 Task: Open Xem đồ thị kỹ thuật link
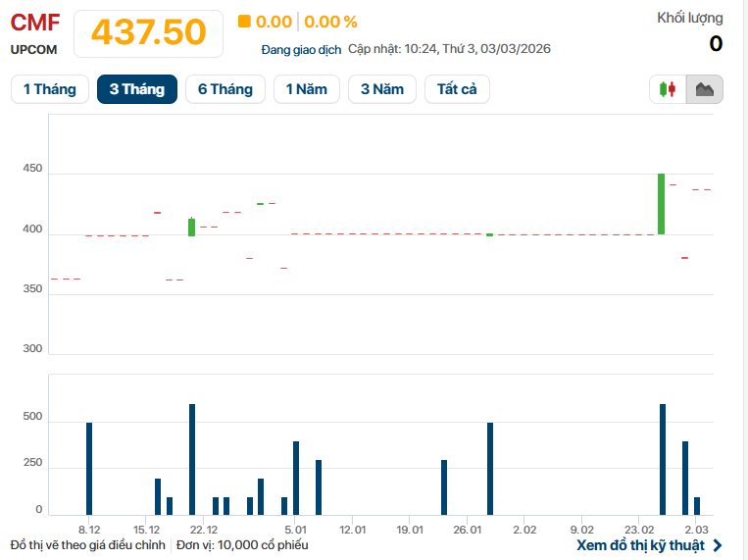[x=641, y=545]
